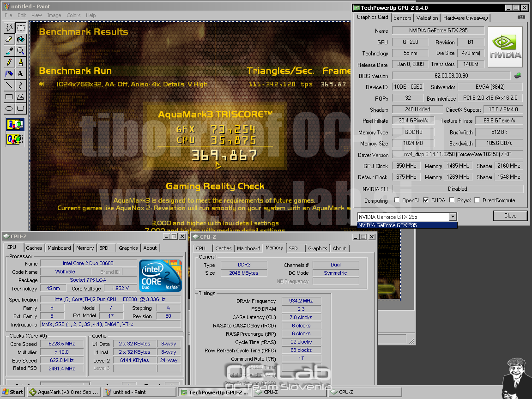The height and width of the screenshot is (399, 532).
Task: Open the Hardware Giveaway tab in GPU-Z
Action: coord(465,18)
